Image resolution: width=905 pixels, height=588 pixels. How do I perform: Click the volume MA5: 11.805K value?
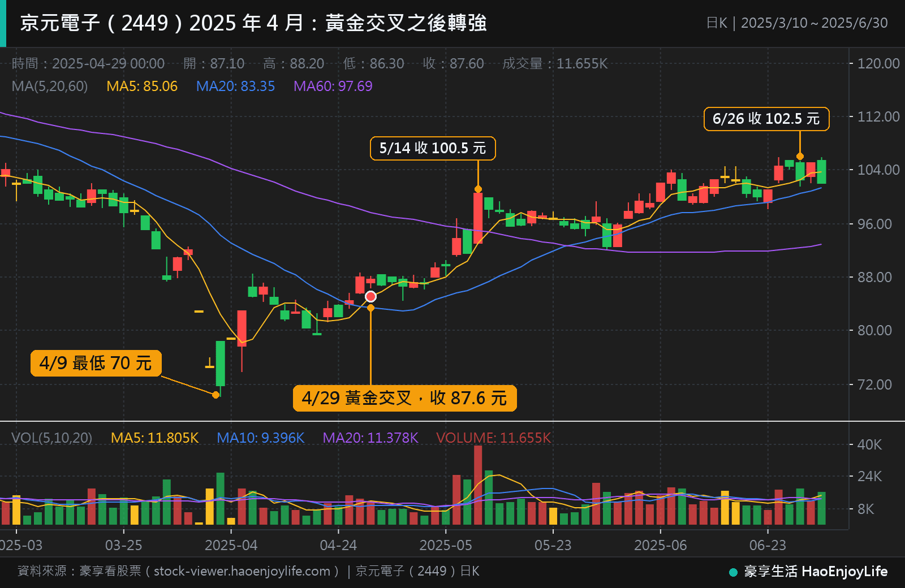155,438
